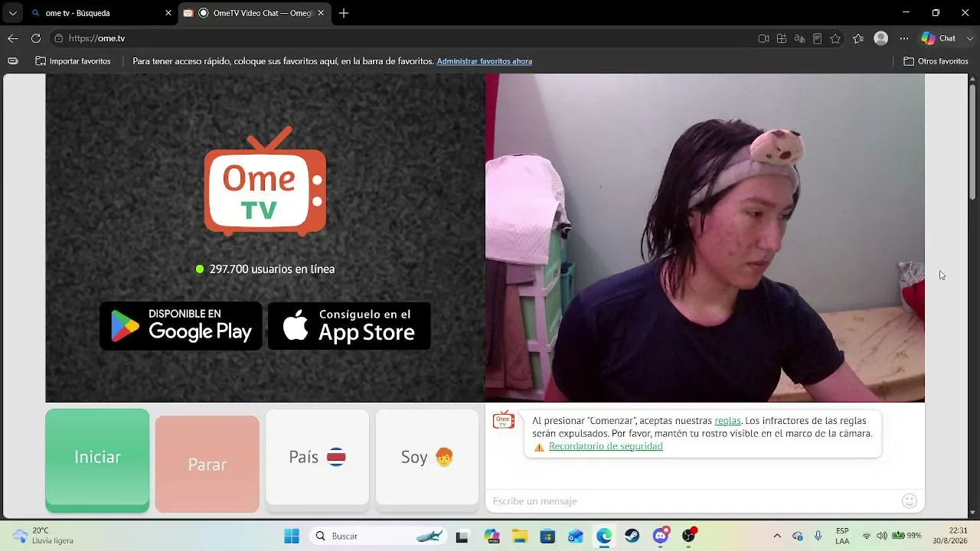980x551 pixels.
Task: Open the volume control in tray
Action: click(881, 536)
